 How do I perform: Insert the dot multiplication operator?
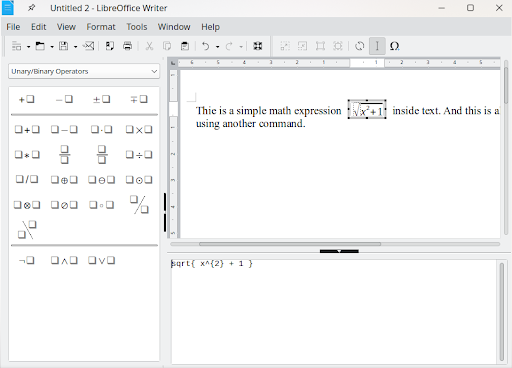[102, 129]
